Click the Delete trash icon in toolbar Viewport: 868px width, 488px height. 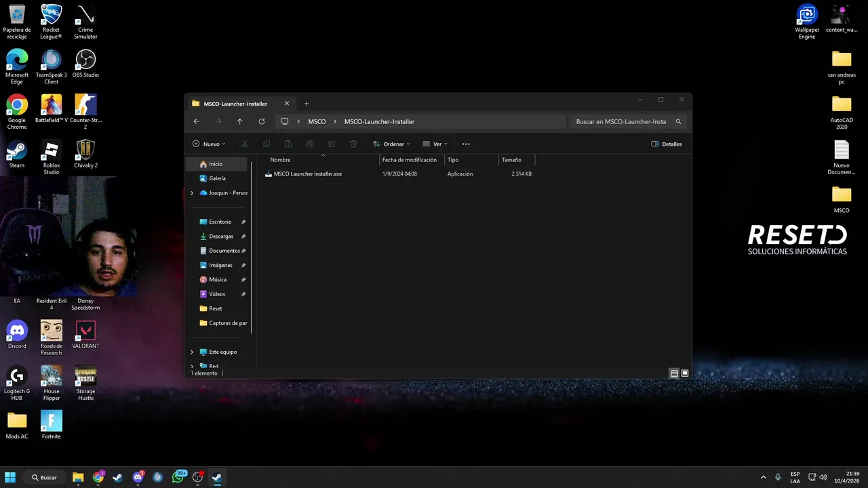(x=353, y=144)
